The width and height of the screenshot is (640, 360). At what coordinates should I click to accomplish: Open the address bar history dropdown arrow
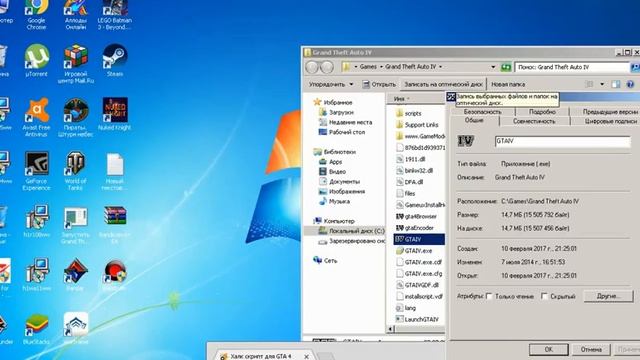click(493, 67)
